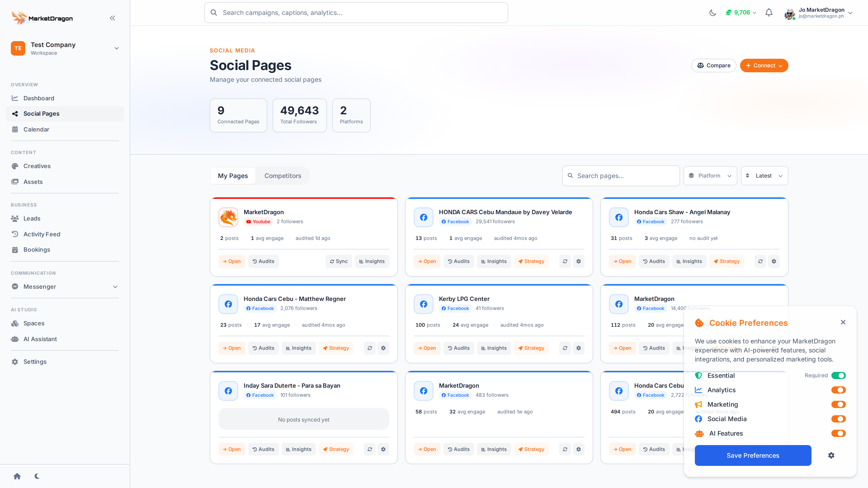This screenshot has height=488, width=868.
Task: Collapse the sidebar with double chevron icon
Action: click(112, 18)
